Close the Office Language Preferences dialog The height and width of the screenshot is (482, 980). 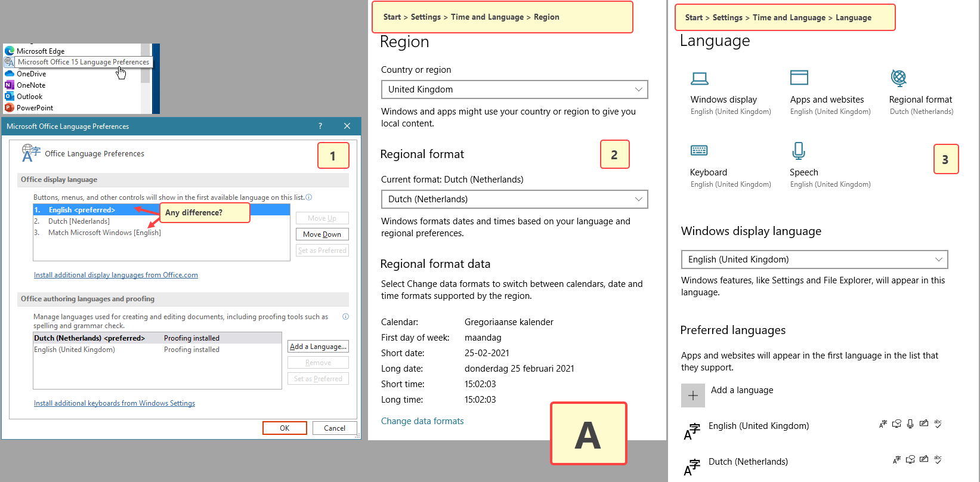coord(347,126)
